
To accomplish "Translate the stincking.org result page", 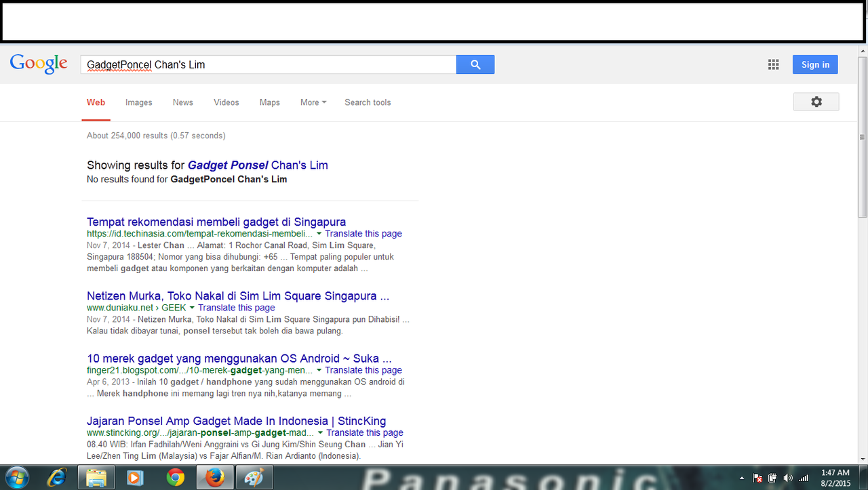I will 365,432.
